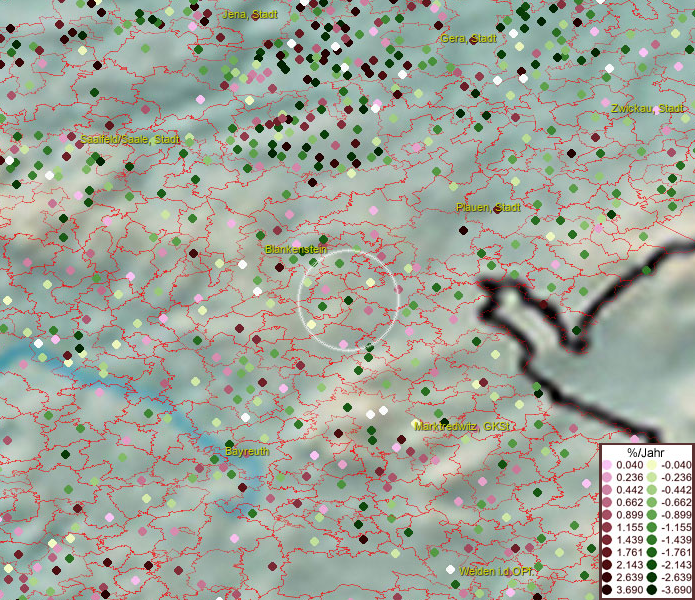The image size is (695, 600).
Task: Pick the 0.040 light pink legend swatch
Action: [x=607, y=465]
